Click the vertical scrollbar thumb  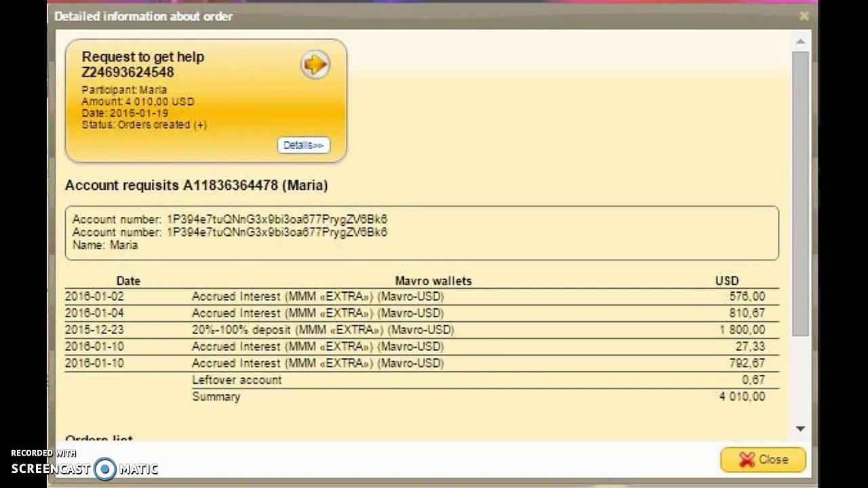[800, 192]
